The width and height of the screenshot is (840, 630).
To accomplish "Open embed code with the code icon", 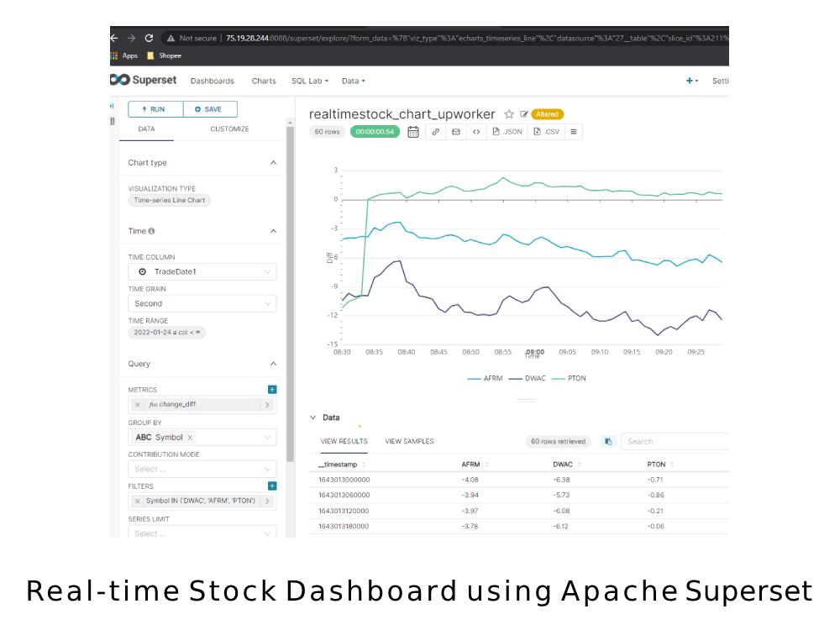I will click(x=476, y=132).
